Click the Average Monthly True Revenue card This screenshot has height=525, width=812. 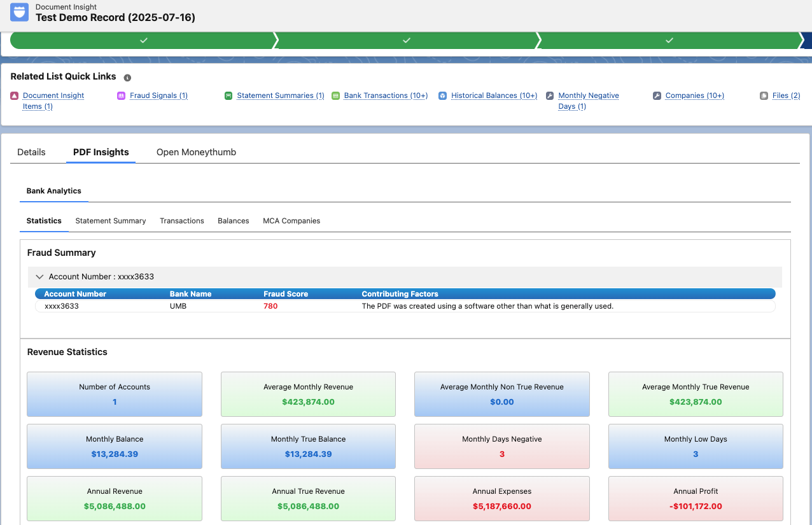coord(696,395)
